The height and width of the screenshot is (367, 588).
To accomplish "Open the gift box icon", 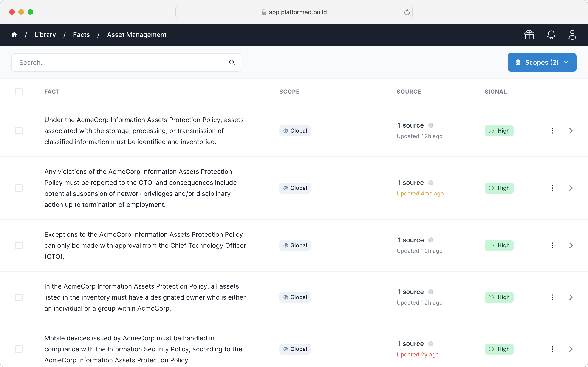I will pyautogui.click(x=529, y=35).
